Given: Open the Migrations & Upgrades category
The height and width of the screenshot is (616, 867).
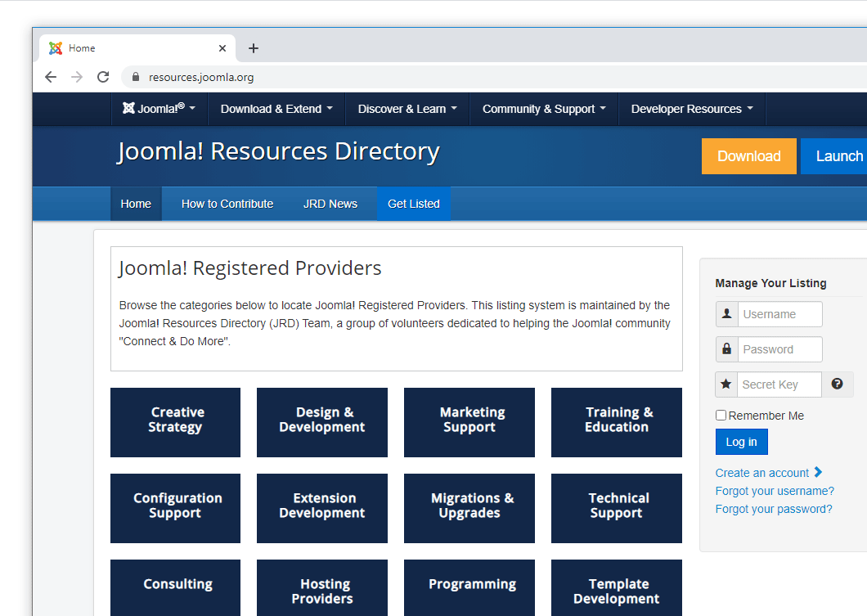Looking at the screenshot, I should [x=469, y=508].
